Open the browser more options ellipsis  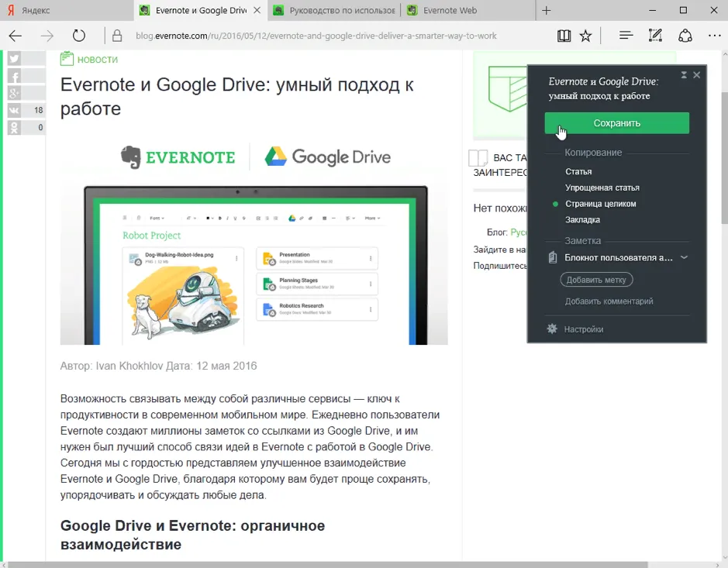[715, 36]
